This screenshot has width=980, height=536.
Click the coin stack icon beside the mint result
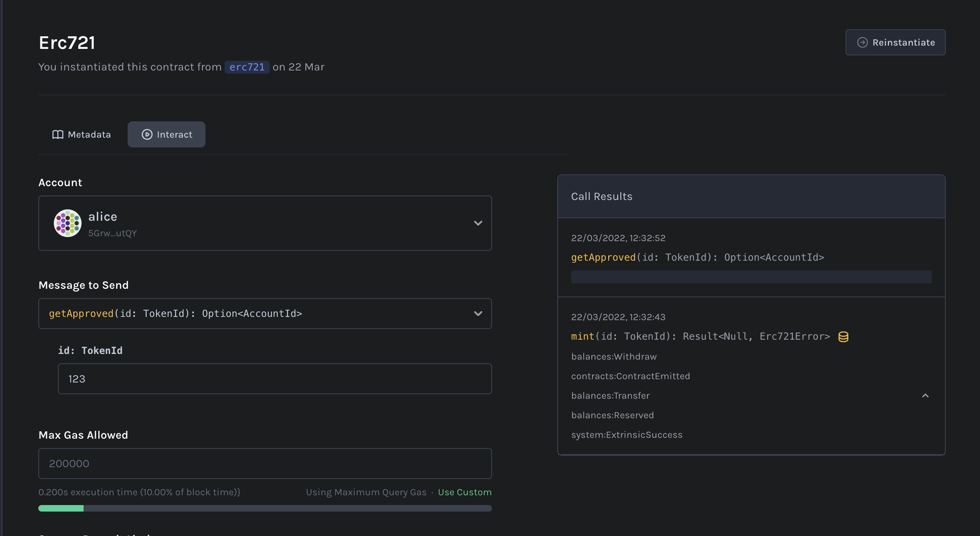[x=843, y=336]
